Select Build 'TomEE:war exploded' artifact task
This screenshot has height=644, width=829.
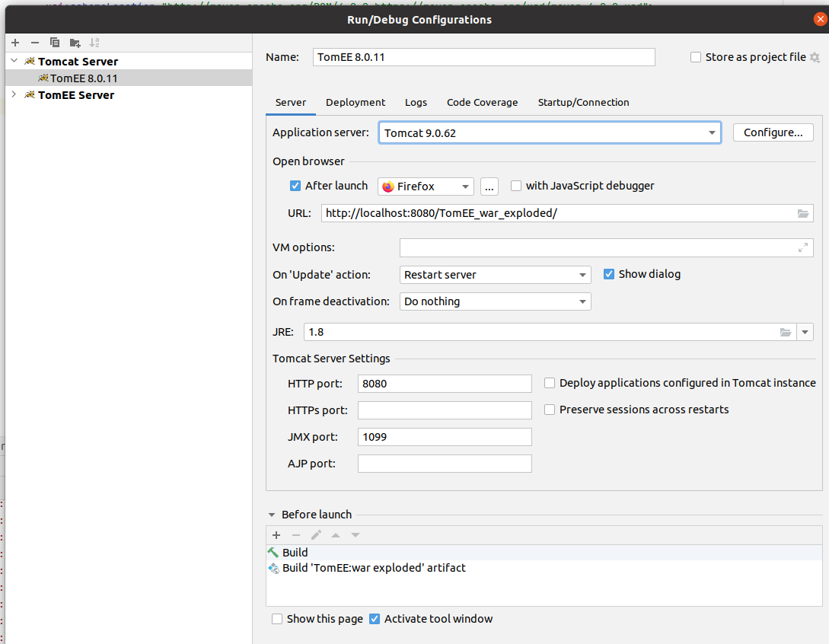point(374,568)
